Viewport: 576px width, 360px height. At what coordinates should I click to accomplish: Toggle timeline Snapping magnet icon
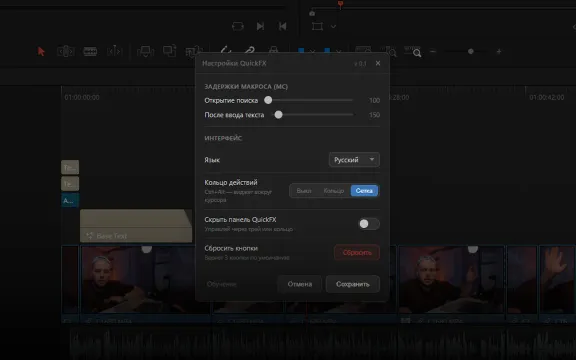226,50
